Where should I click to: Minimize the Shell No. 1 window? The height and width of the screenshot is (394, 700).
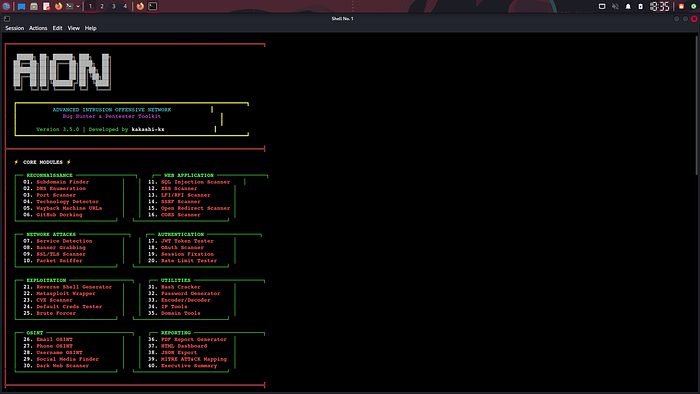coord(677,19)
